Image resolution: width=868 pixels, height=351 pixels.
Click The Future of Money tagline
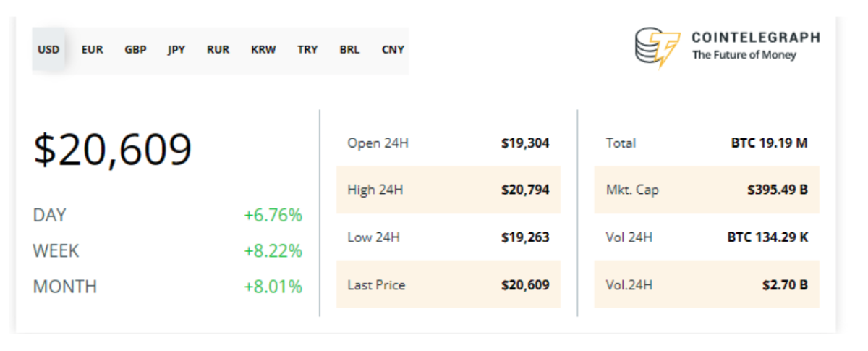(x=744, y=55)
